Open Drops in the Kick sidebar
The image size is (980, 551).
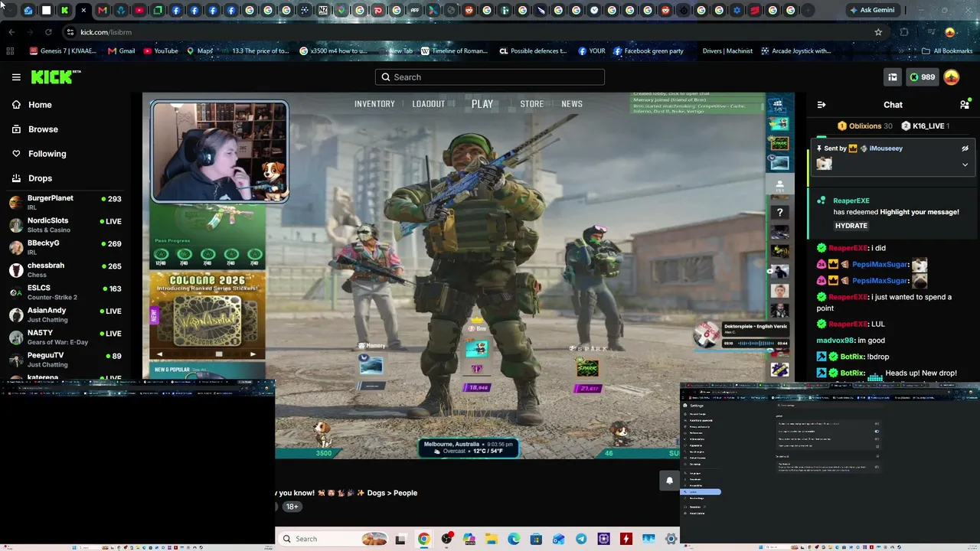[40, 178]
